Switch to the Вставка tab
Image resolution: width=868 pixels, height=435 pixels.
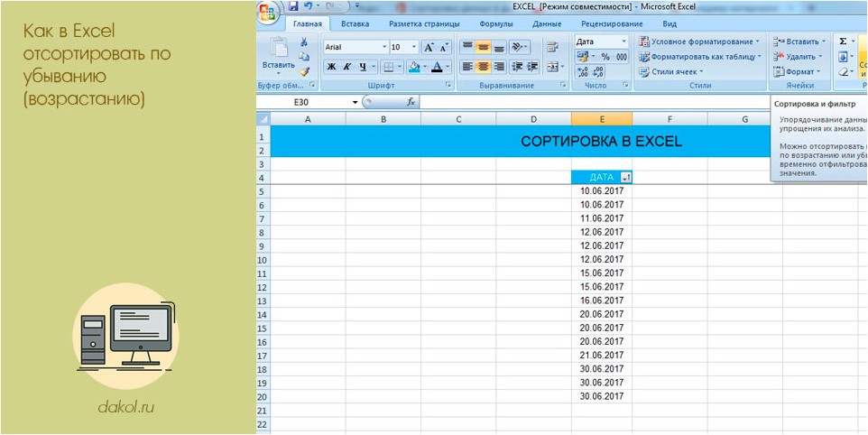(355, 23)
